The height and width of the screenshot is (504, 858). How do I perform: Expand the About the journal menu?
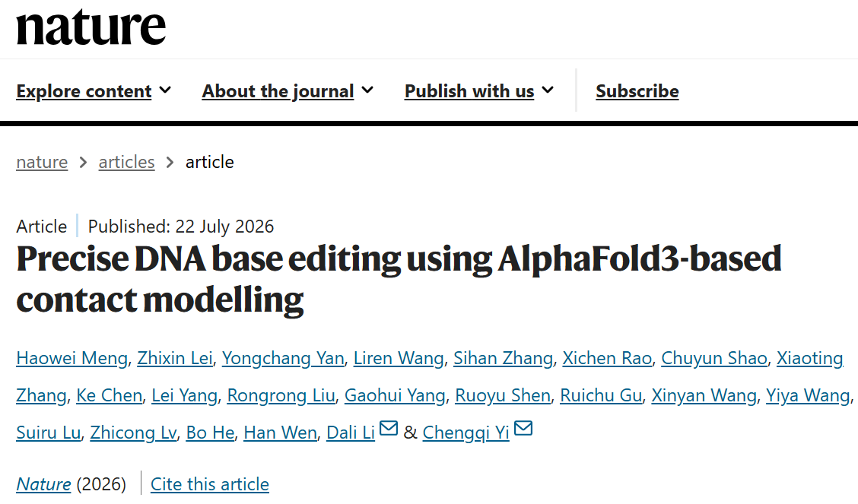[x=288, y=90]
